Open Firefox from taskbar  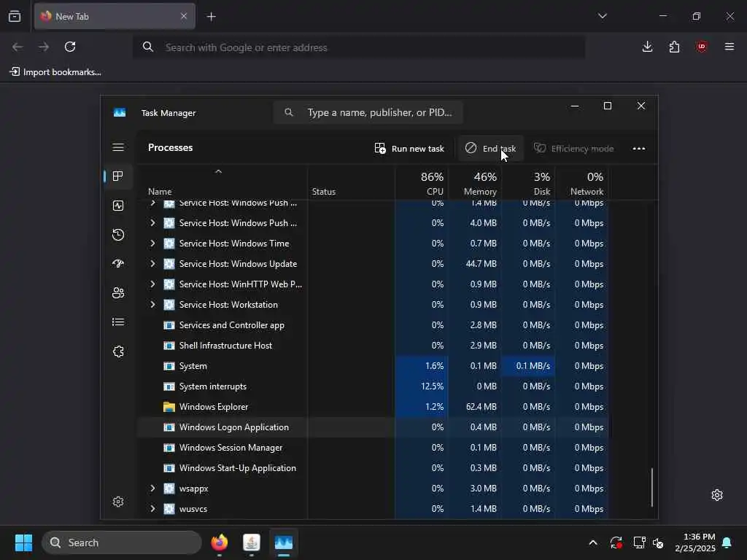tap(219, 542)
